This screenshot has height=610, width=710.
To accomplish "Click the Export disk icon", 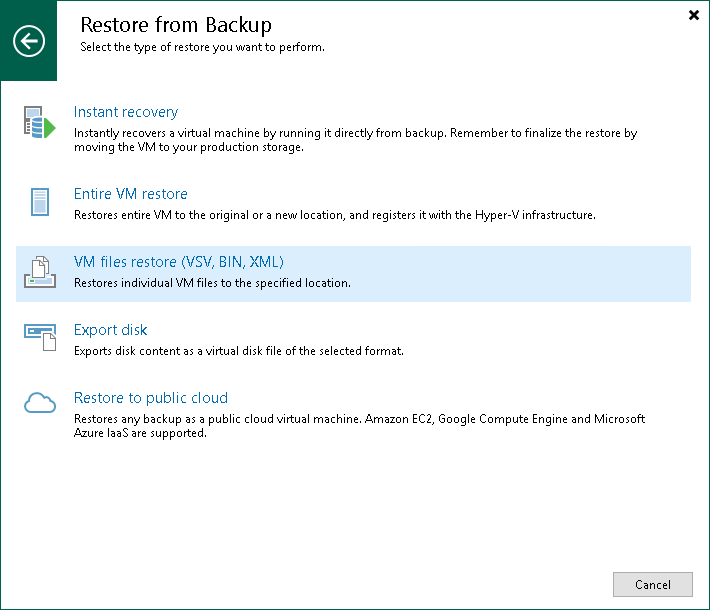I will coord(40,339).
